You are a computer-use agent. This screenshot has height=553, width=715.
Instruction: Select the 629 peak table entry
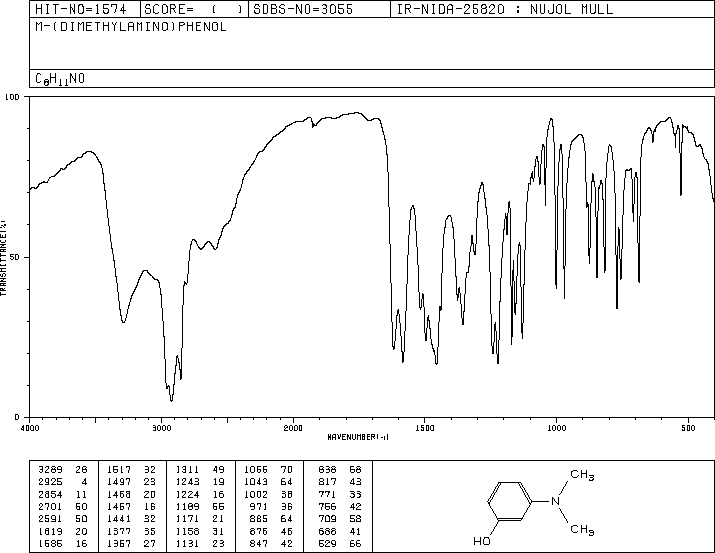pos(340,544)
